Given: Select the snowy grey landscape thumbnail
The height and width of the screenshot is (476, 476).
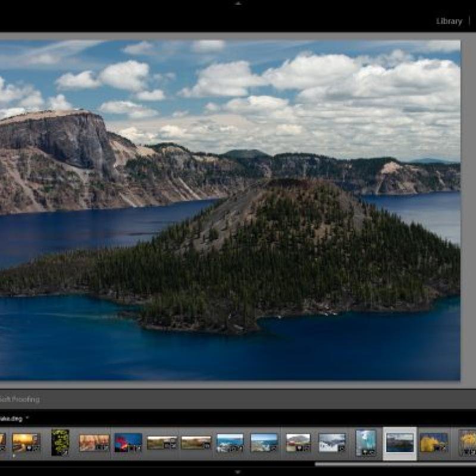Looking at the screenshot, I should tap(332, 443).
